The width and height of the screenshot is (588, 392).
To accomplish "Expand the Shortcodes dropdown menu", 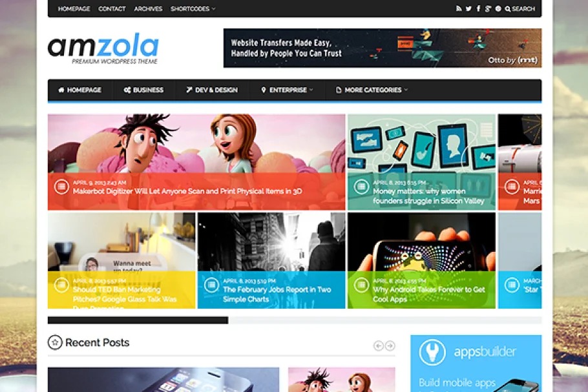I will [x=193, y=8].
